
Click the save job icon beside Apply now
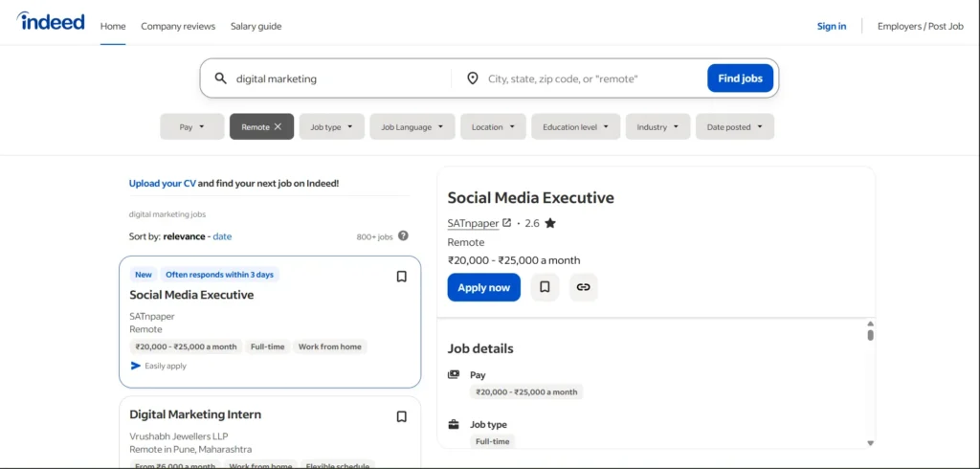pos(545,287)
